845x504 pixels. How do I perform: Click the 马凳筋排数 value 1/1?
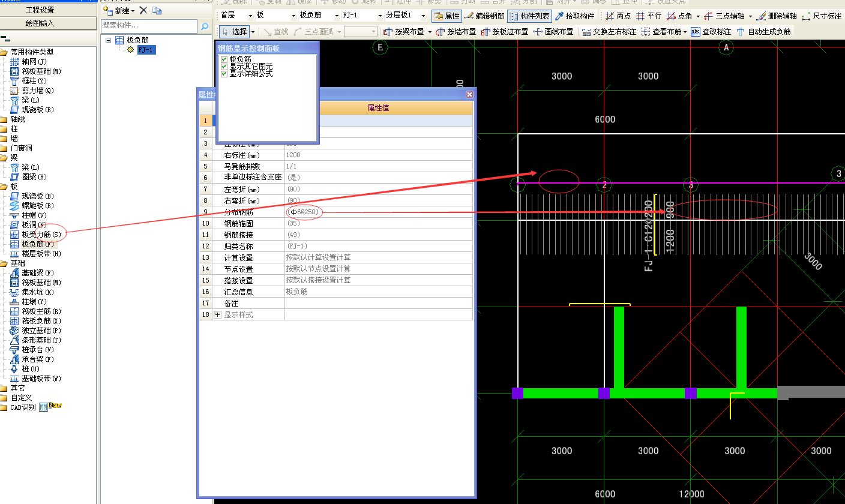[379, 166]
